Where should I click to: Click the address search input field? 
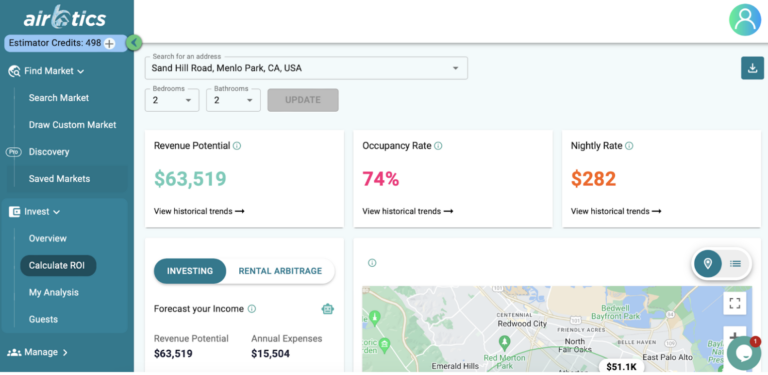point(306,69)
